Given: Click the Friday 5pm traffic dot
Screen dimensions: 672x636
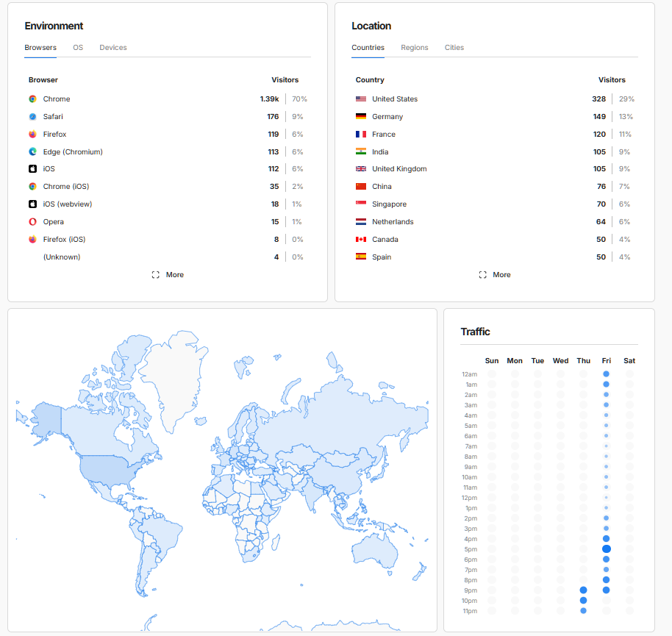Looking at the screenshot, I should coord(607,549).
